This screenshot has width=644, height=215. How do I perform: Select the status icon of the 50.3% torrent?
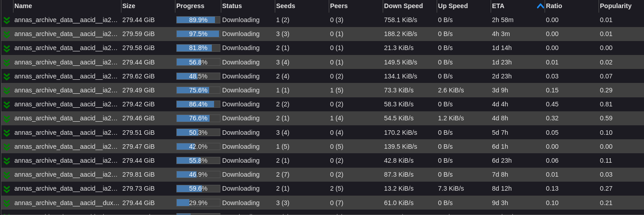(7, 133)
